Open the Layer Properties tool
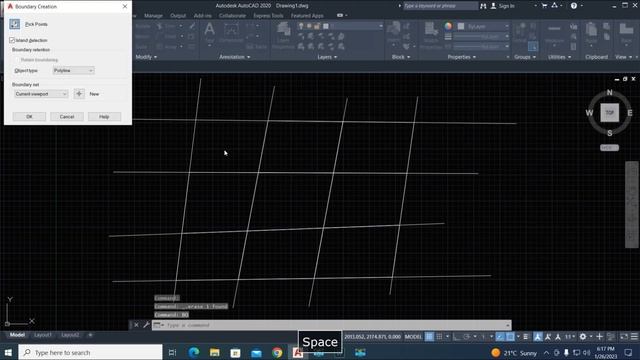 pos(283,35)
